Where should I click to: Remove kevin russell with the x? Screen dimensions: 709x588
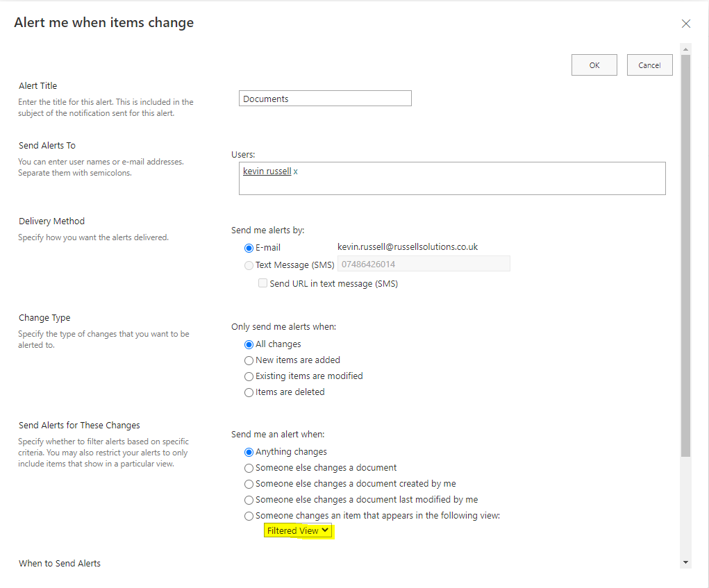coord(296,171)
